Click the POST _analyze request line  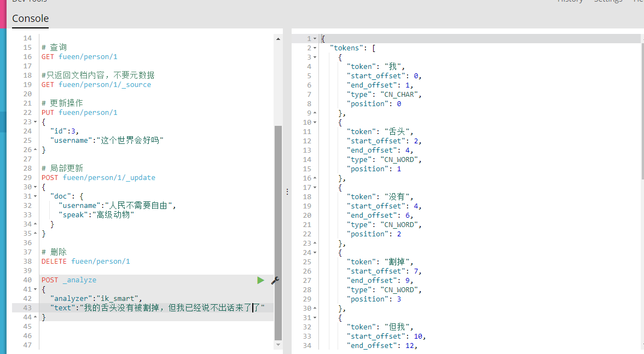(69, 280)
